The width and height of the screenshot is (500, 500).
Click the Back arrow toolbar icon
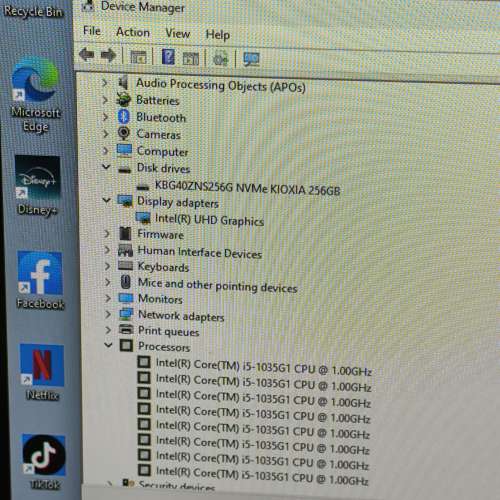pyautogui.click(x=87, y=54)
